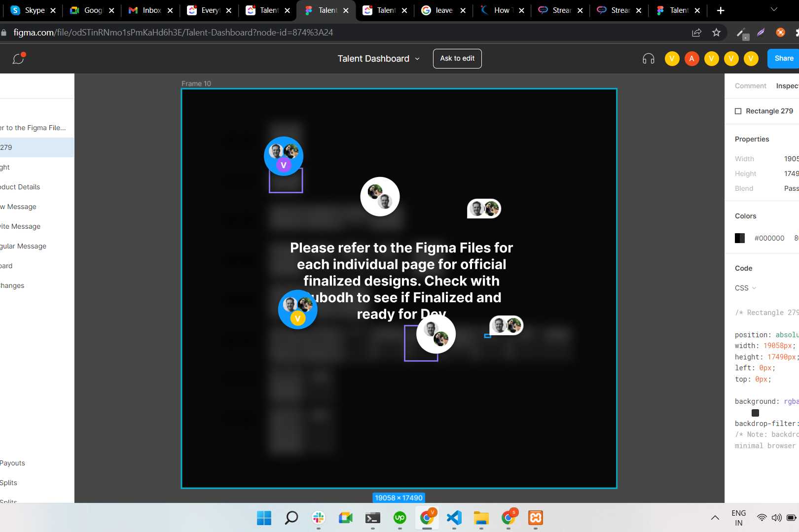Open File Explorer from the taskbar
Image resolution: width=799 pixels, height=532 pixels.
click(481, 518)
